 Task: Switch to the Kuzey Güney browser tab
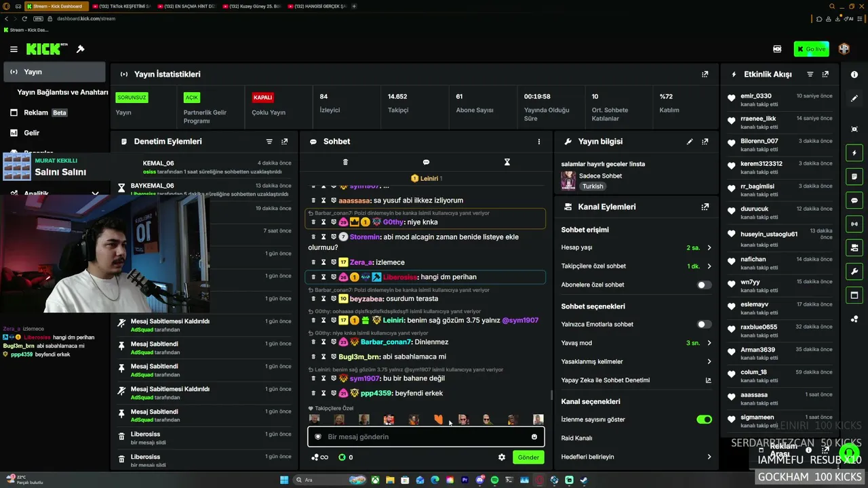coord(251,6)
